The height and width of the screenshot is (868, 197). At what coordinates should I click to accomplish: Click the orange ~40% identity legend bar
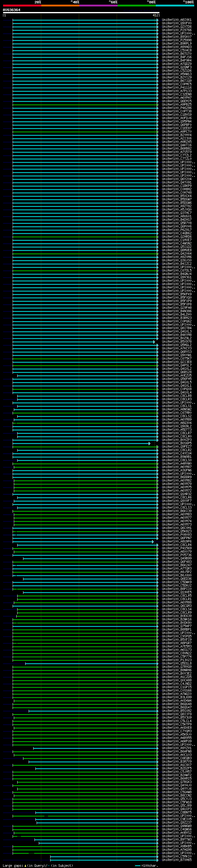(x=60, y=6)
